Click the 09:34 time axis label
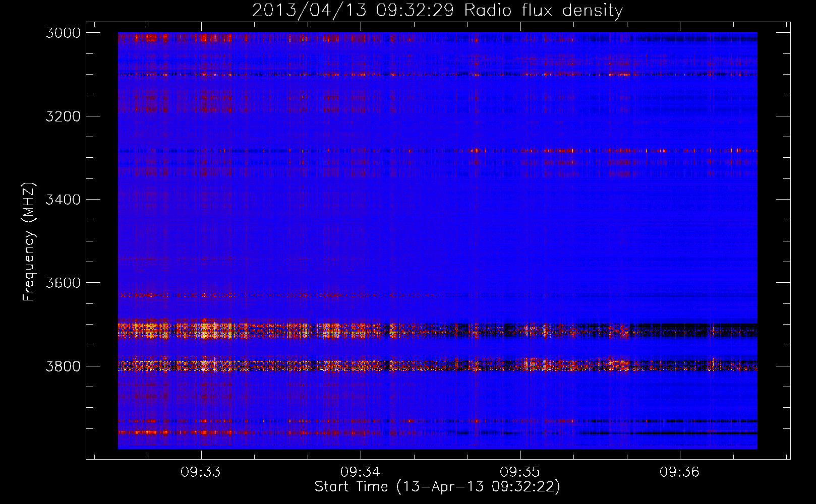The height and width of the screenshot is (504, 816). [360, 472]
